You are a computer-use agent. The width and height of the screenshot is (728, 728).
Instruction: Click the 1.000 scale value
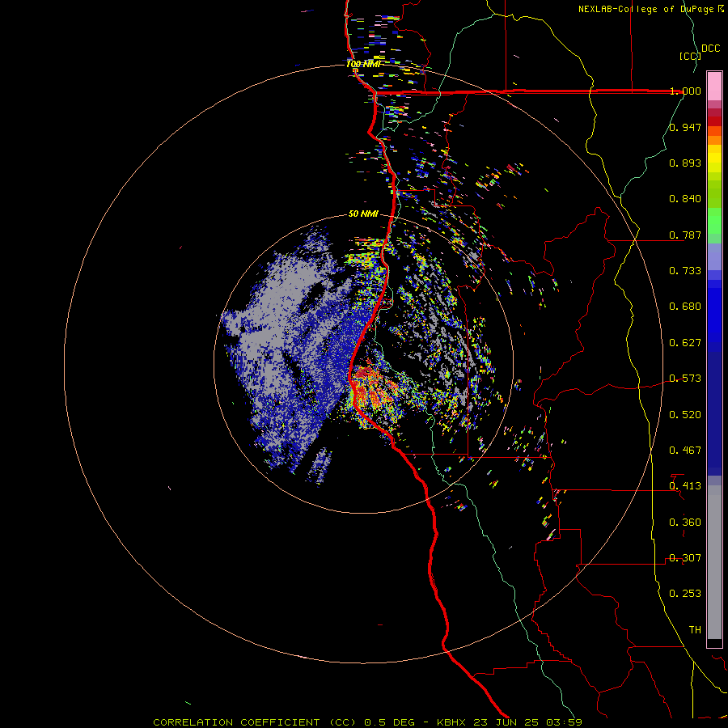(x=685, y=91)
